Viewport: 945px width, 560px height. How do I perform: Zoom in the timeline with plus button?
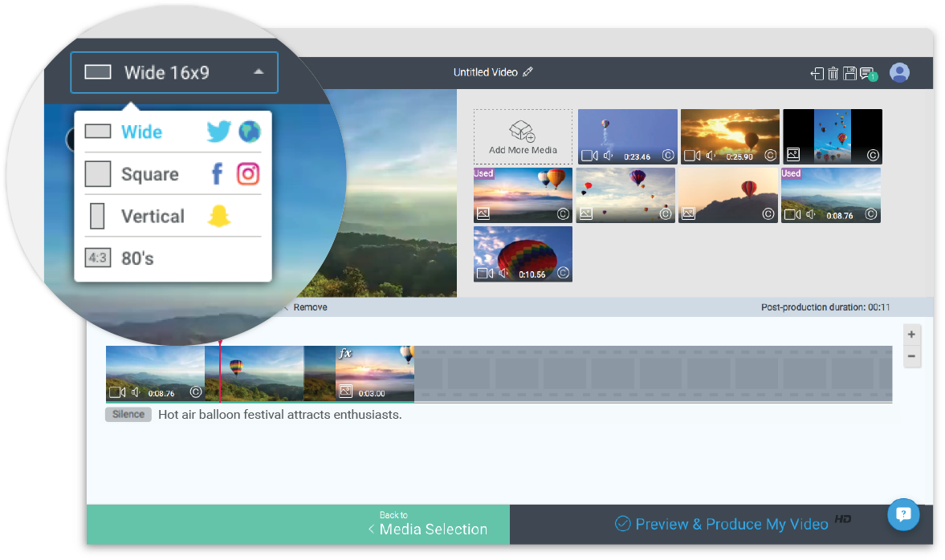point(911,335)
